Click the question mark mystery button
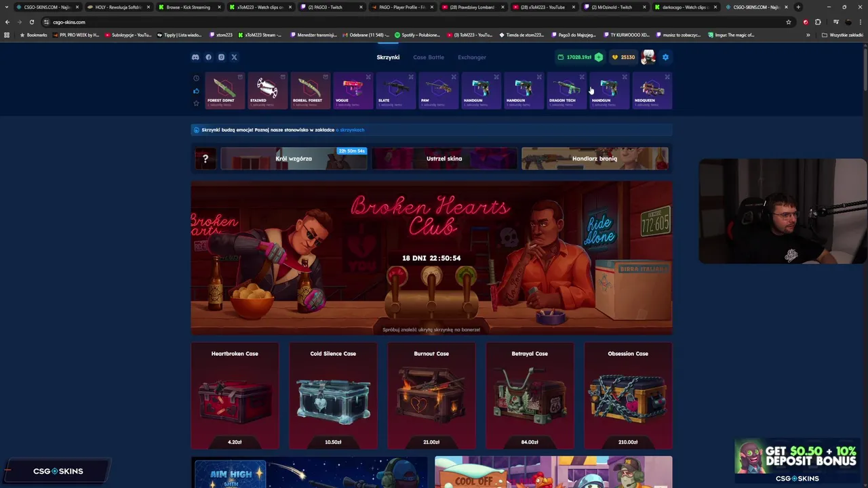 [205, 159]
